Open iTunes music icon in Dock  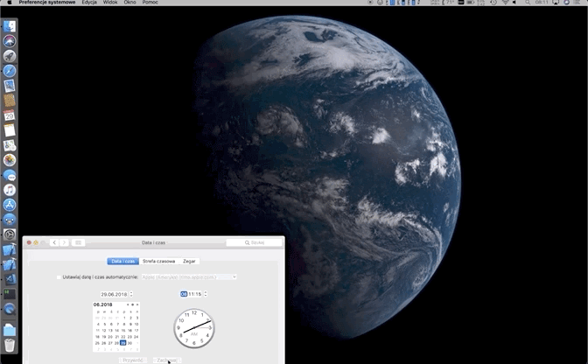point(10,190)
